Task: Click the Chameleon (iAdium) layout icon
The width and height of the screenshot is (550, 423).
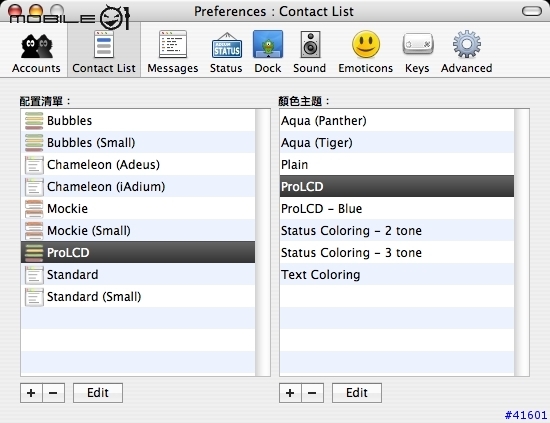Action: point(34,187)
